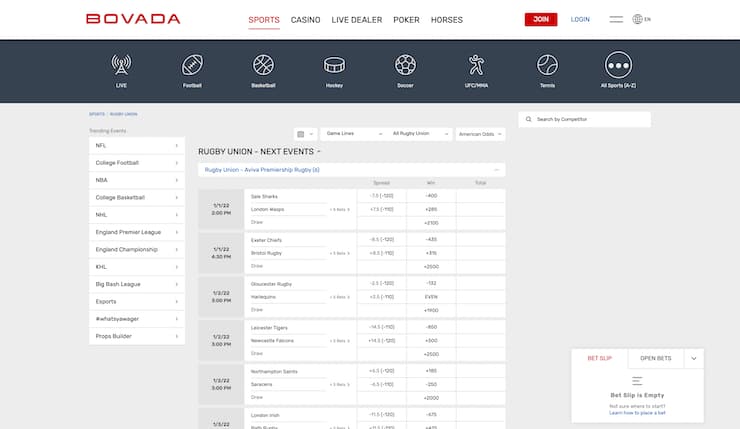Open the UFC/MMA sport icon
This screenshot has height=429, width=740.
coord(476,71)
